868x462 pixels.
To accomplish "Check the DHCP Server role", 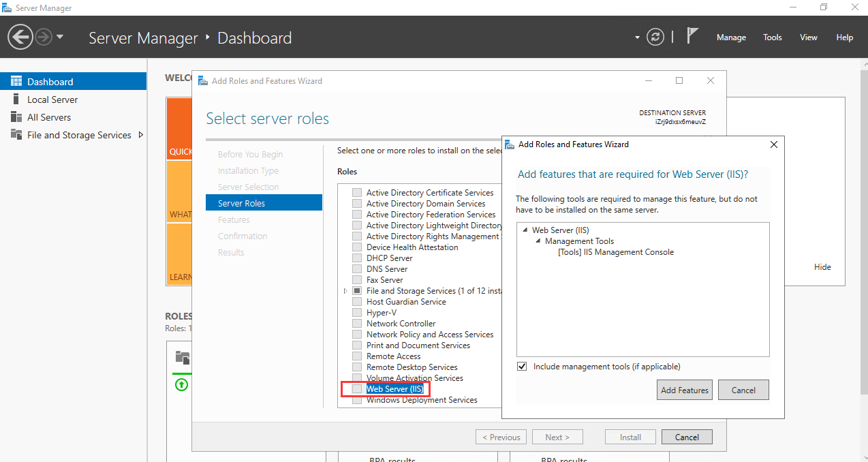I will point(357,258).
